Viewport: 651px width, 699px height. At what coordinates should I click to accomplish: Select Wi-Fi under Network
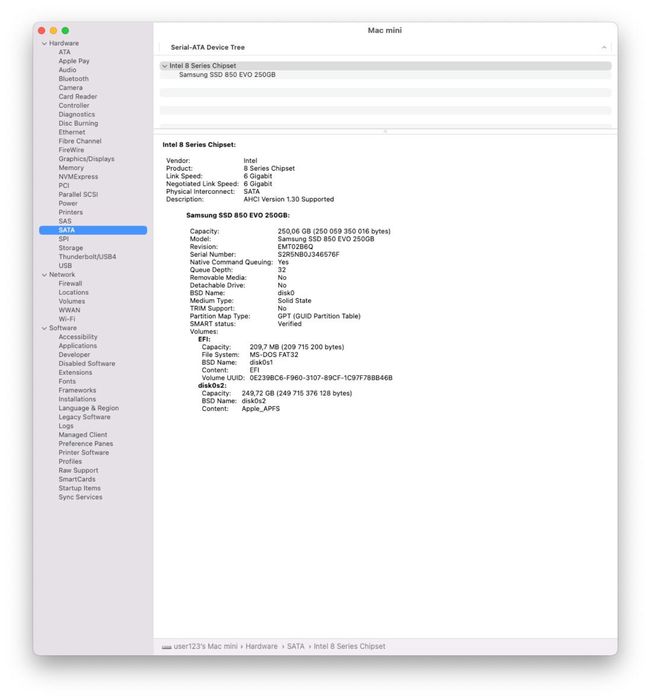tap(67, 319)
